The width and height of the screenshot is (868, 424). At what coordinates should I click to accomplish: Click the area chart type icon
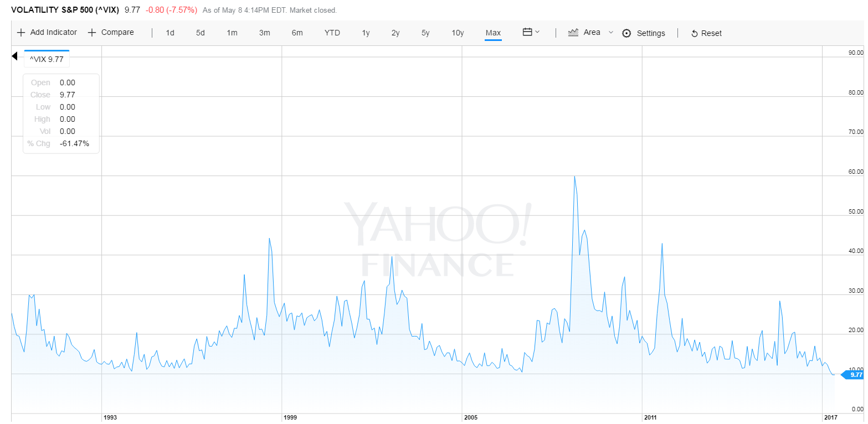(x=573, y=32)
